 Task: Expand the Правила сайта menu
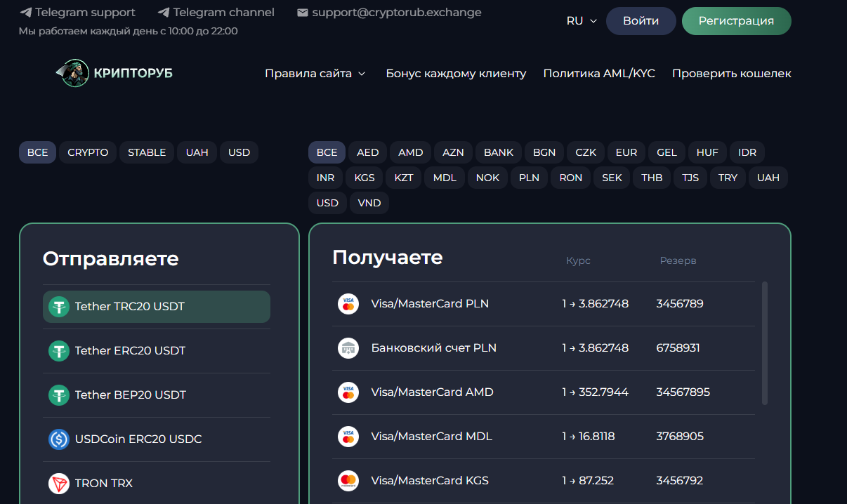click(315, 73)
